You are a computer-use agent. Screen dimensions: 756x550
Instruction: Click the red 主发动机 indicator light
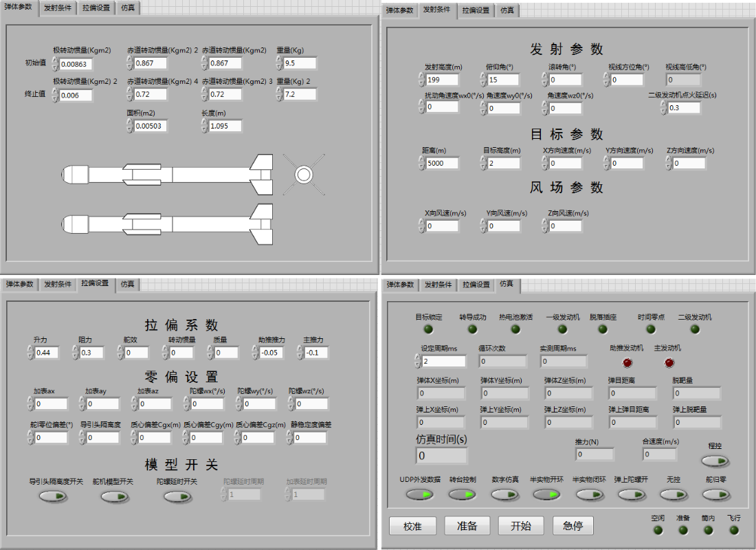point(670,362)
